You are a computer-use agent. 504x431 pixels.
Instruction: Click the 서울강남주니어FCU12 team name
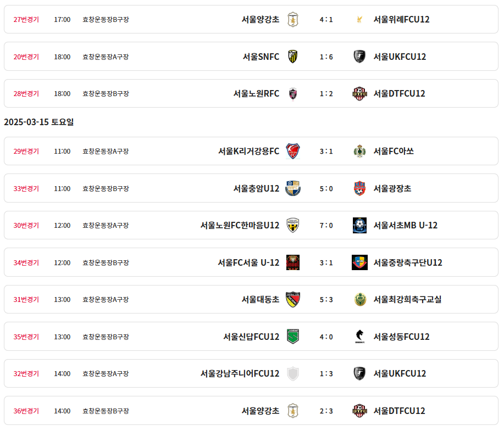[x=240, y=373]
